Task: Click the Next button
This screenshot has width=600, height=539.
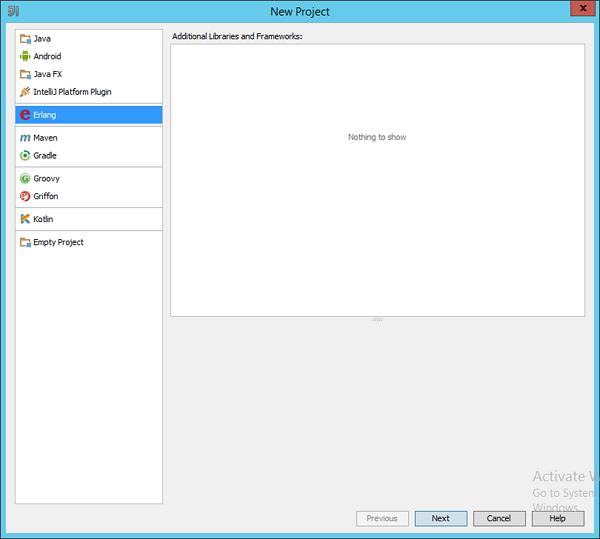Action: pos(441,518)
